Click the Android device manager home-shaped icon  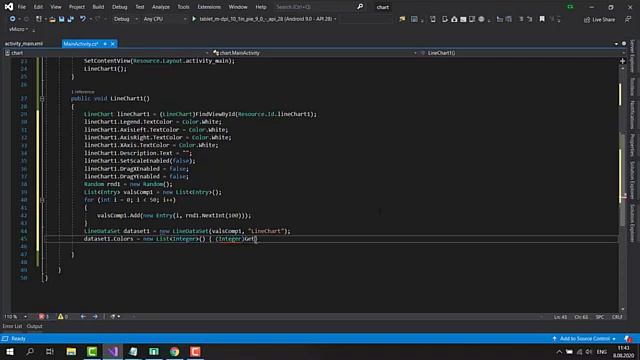454,19
